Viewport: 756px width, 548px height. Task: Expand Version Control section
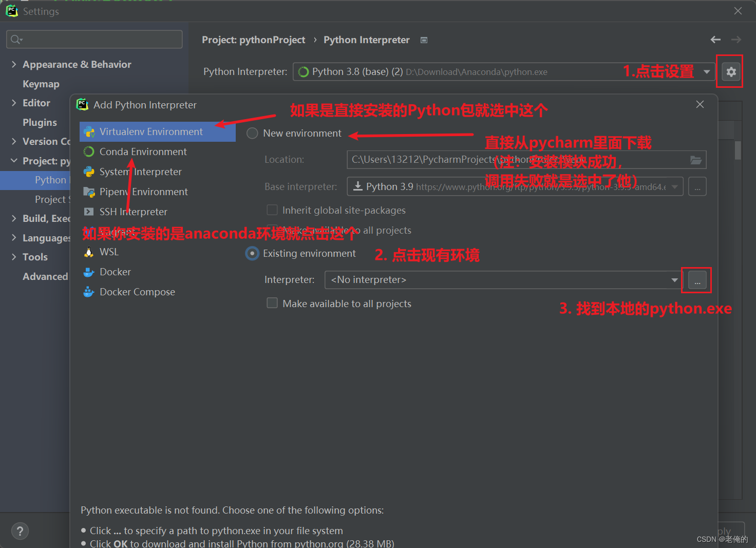click(14, 141)
